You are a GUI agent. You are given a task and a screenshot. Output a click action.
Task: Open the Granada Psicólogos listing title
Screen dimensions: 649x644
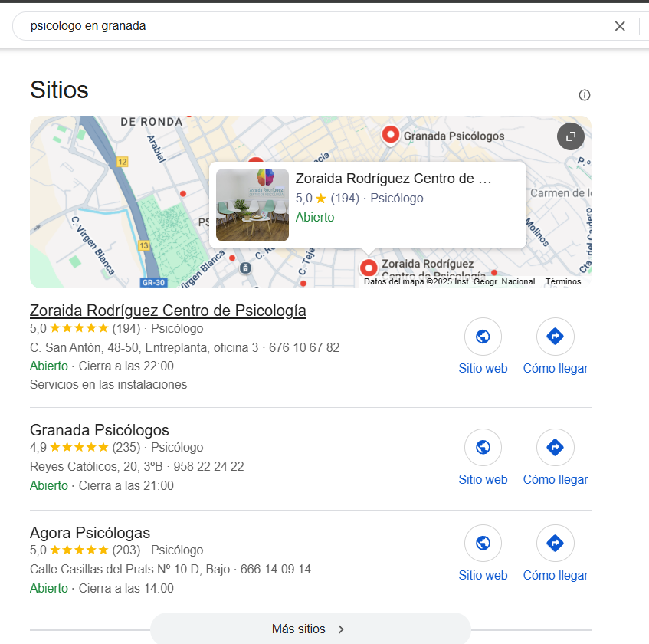[100, 430]
